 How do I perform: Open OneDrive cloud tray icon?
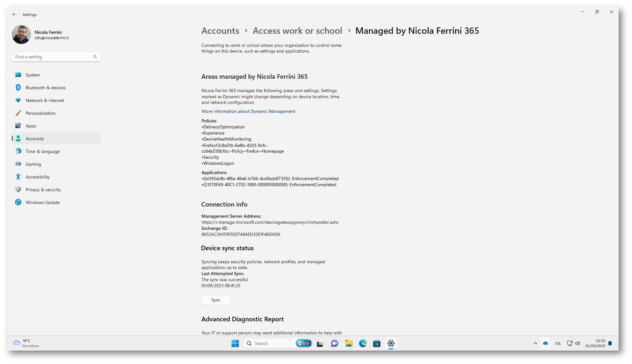546,343
